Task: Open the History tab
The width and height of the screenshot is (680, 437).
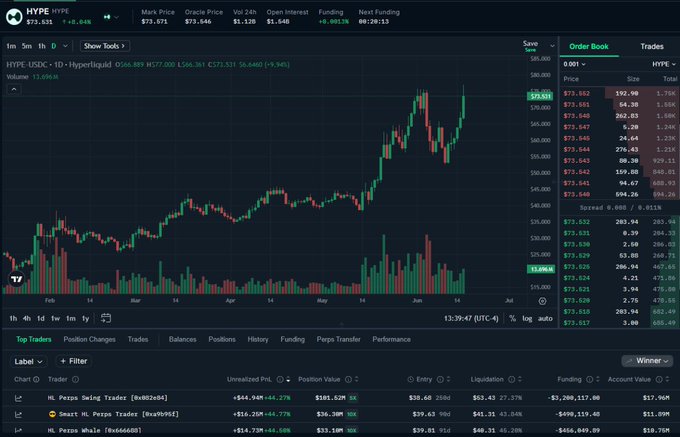Action: 258,339
